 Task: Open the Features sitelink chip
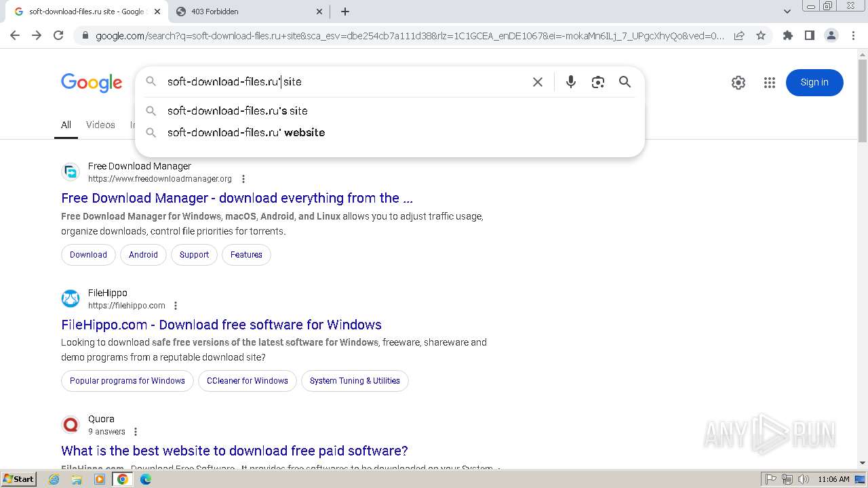coord(246,255)
